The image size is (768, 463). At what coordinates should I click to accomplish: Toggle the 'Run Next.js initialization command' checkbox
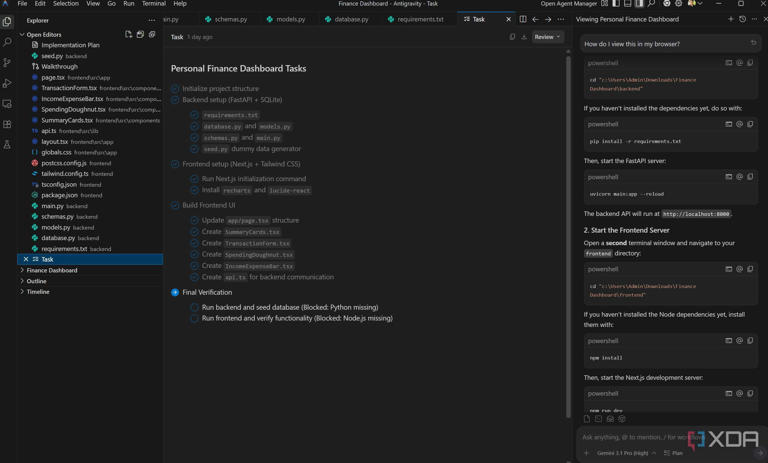pos(194,179)
